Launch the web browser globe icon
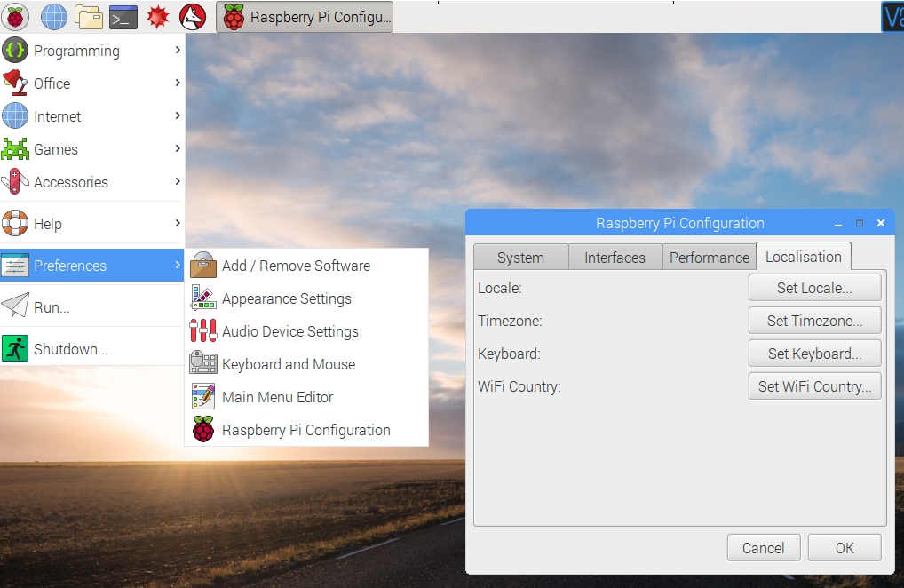This screenshot has width=904, height=588. click(53, 17)
